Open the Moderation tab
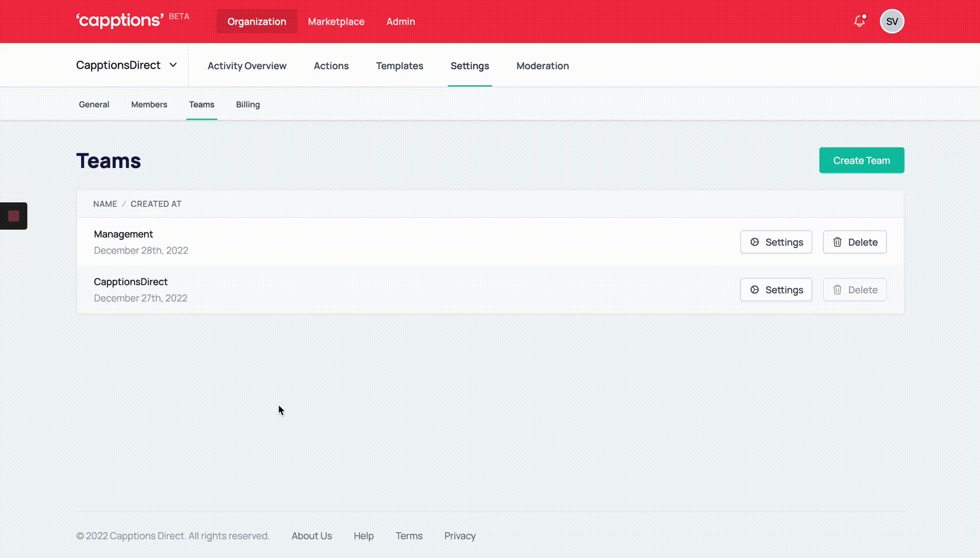This screenshot has width=980, height=558. (542, 66)
